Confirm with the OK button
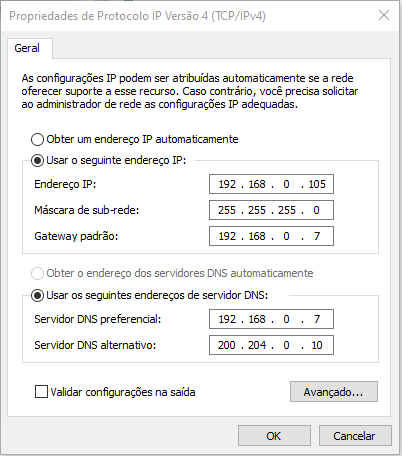Viewport: 402px width, 456px height. pyautogui.click(x=274, y=436)
